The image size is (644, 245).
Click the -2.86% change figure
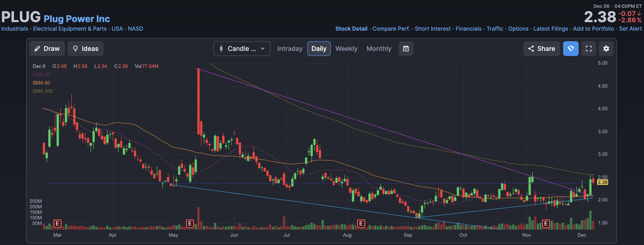coord(630,20)
